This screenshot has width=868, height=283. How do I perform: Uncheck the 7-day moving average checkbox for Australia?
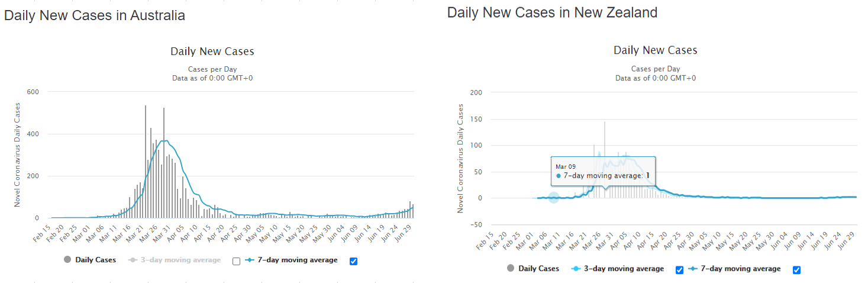(x=354, y=261)
